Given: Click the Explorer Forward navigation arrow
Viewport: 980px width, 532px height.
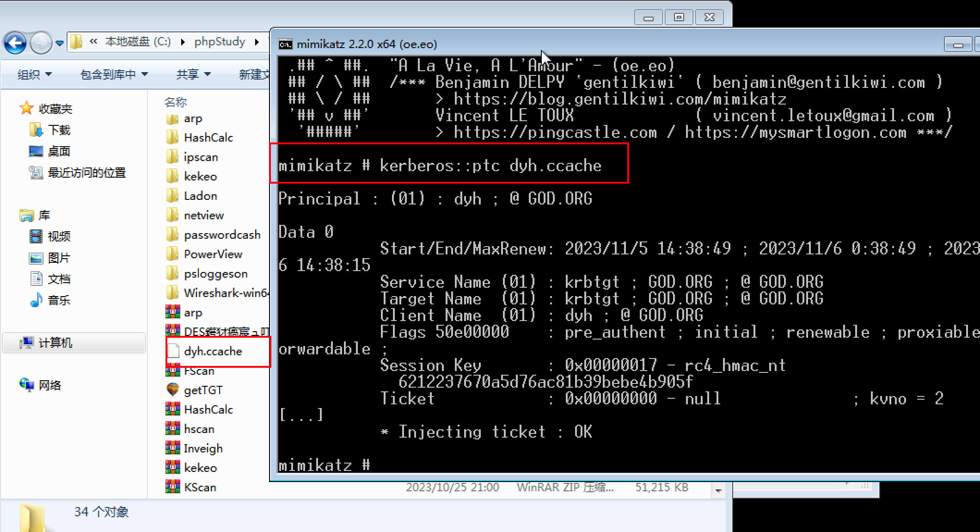Looking at the screenshot, I should coord(41,43).
